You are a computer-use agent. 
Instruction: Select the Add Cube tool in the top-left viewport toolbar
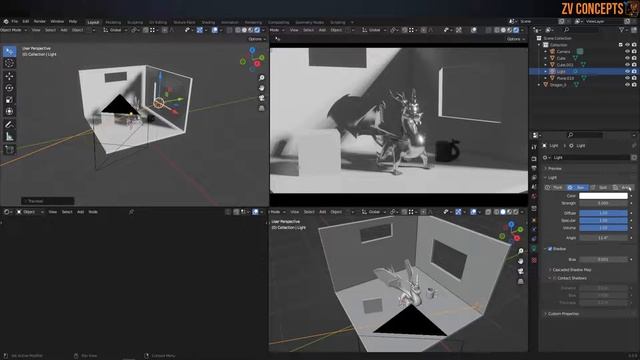[x=9, y=149]
